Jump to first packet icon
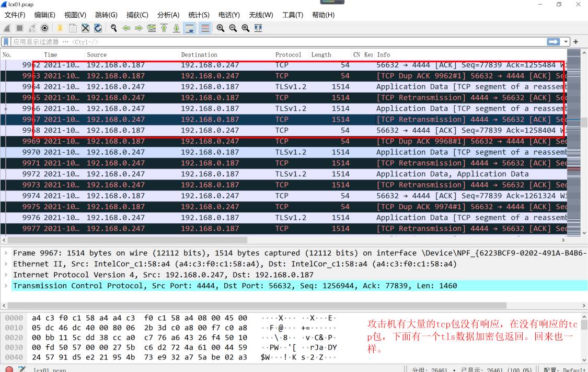The image size is (588, 372). [x=164, y=28]
